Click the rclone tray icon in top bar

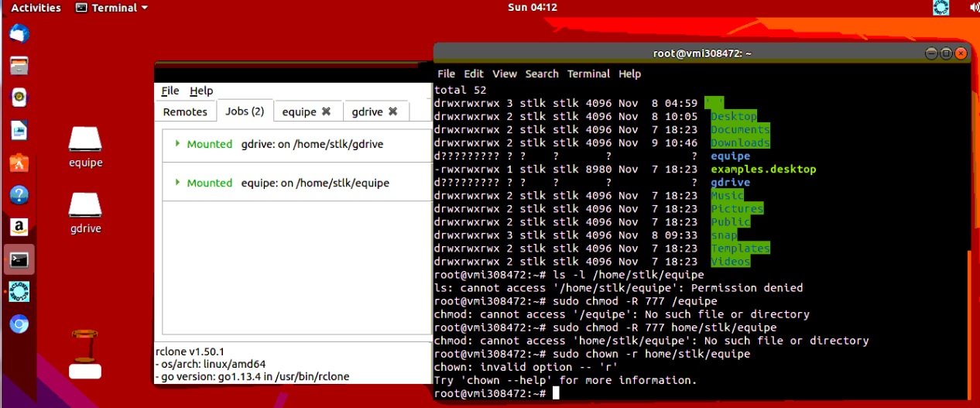click(941, 8)
